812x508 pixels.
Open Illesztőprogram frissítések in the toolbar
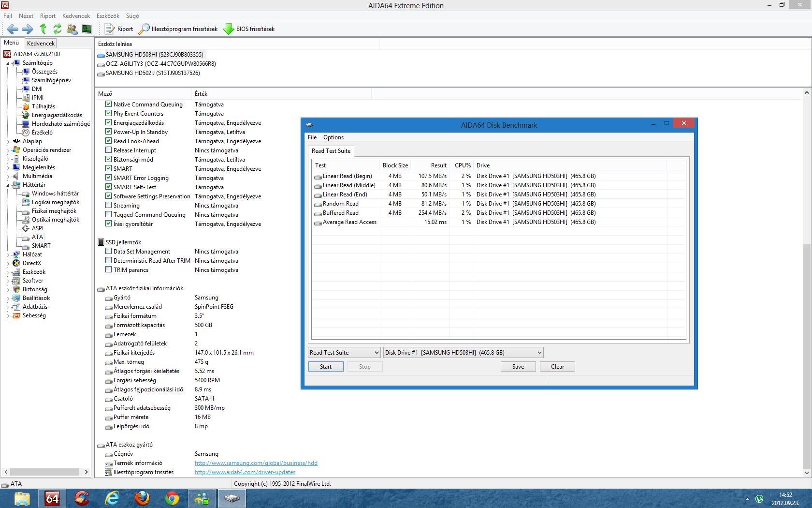(178, 29)
